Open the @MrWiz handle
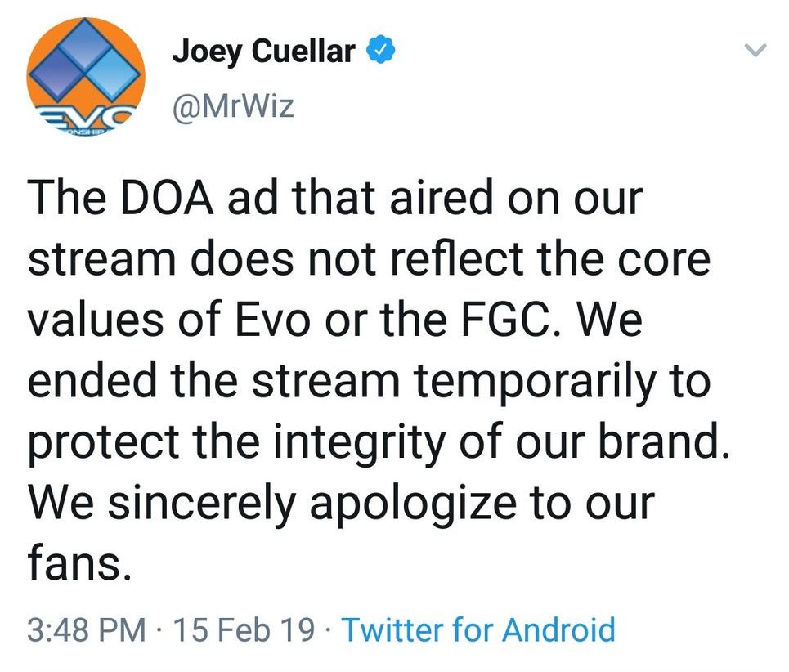789x672 pixels. 232,105
